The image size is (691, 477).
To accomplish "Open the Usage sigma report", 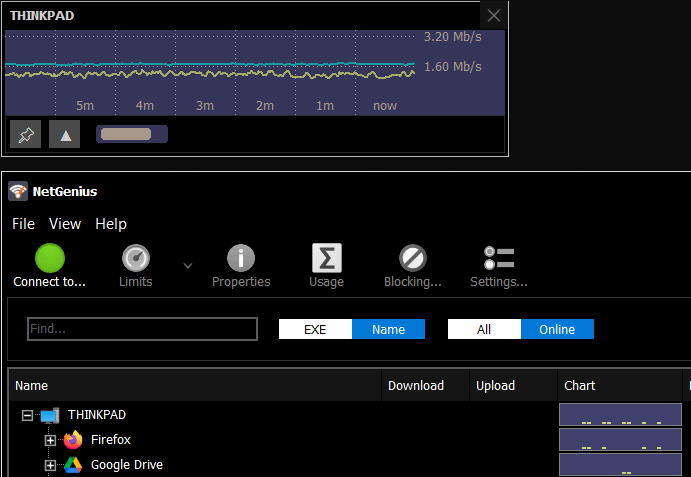I will pyautogui.click(x=327, y=266).
